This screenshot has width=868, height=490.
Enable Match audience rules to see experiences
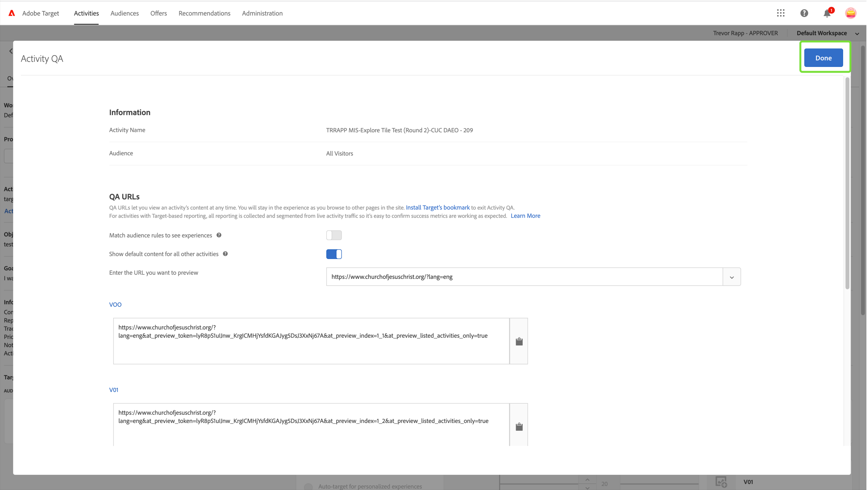tap(334, 235)
